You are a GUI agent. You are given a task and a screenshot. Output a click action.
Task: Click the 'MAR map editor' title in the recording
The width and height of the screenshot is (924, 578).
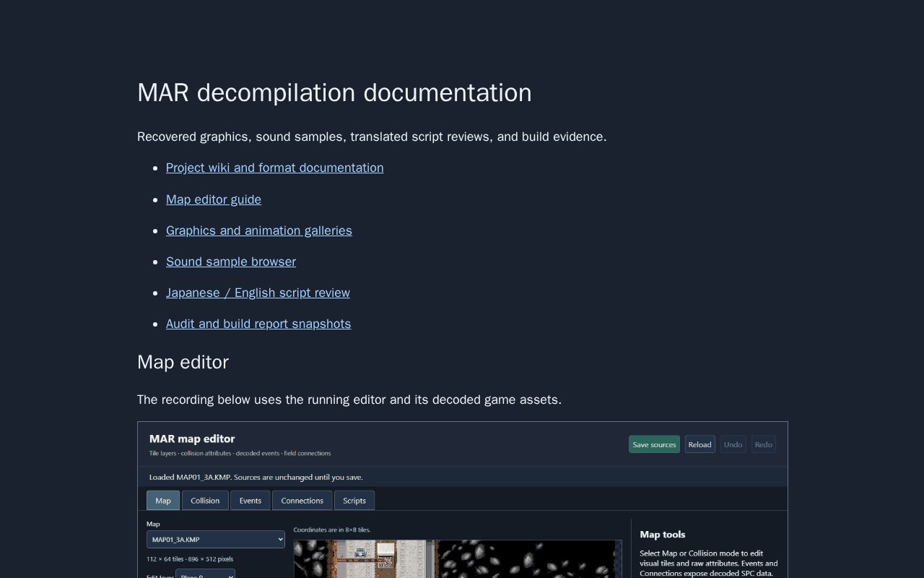coord(192,439)
